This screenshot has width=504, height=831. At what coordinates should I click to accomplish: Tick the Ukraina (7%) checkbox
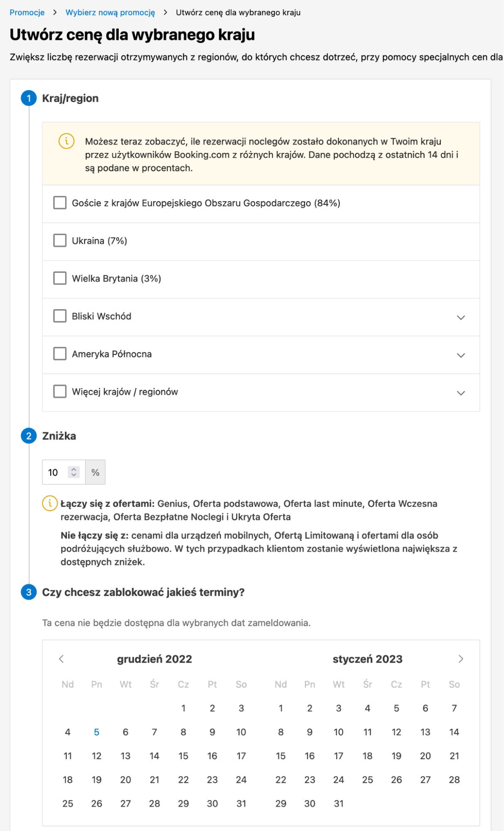tap(60, 241)
